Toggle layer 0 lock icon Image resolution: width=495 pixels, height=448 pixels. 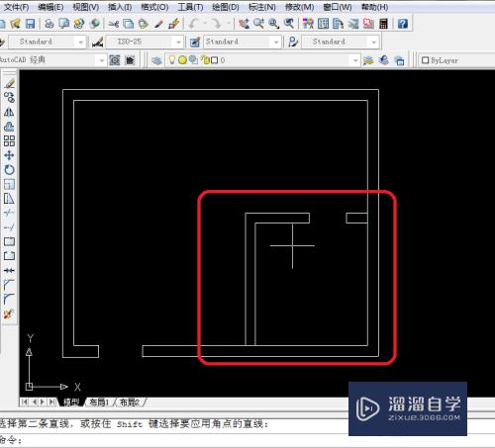tap(206, 60)
